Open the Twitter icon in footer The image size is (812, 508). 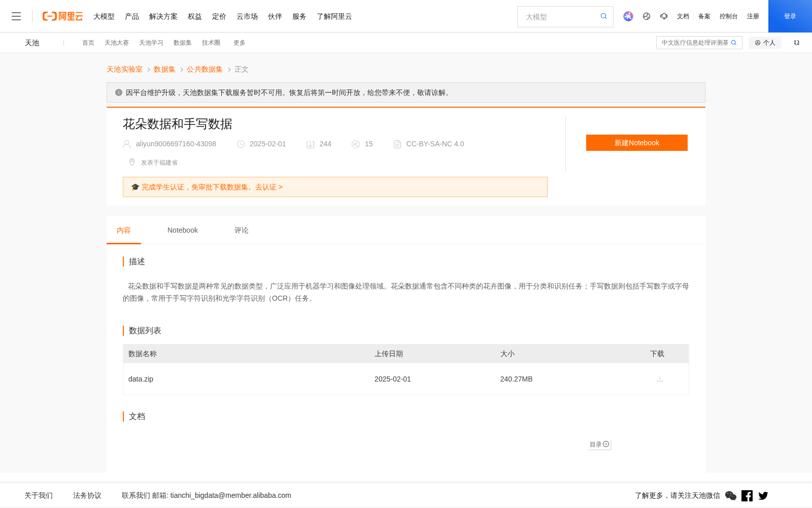pyautogui.click(x=763, y=496)
